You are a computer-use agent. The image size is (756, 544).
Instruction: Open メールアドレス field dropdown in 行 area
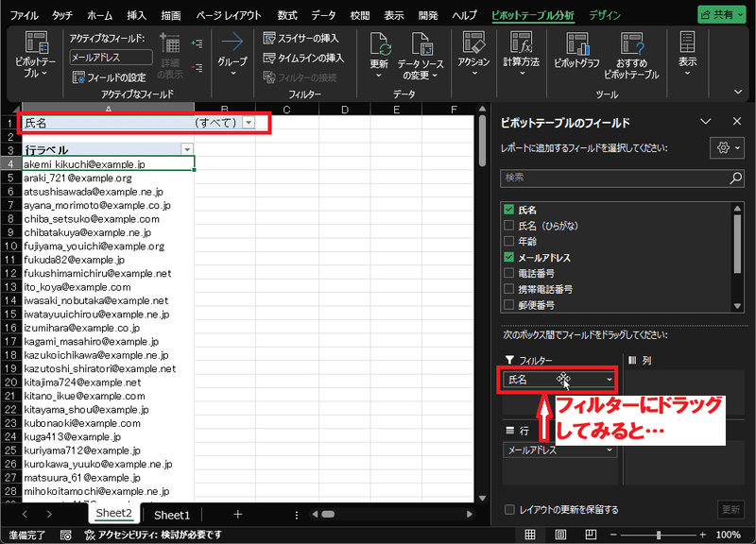pos(610,450)
